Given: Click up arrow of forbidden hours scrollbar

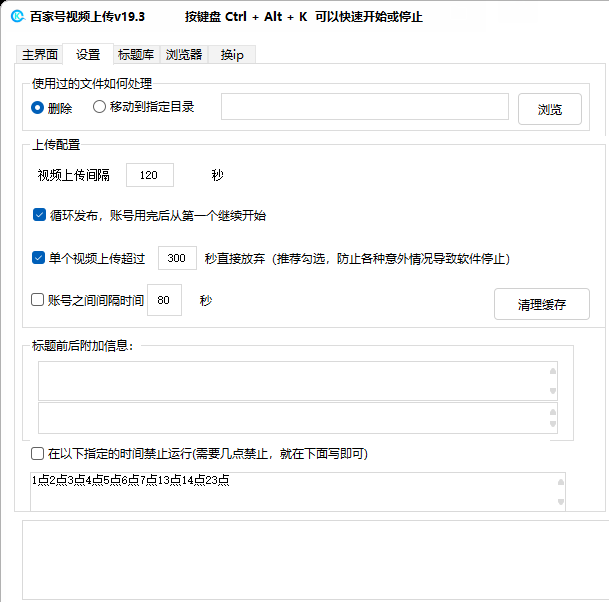Looking at the screenshot, I should coord(560,482).
